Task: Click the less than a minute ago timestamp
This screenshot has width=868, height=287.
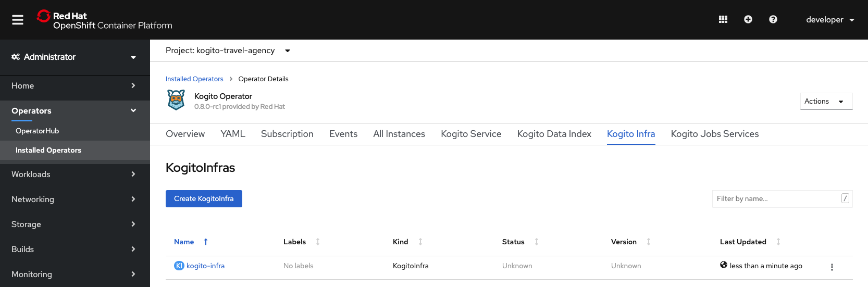Action: point(766,266)
